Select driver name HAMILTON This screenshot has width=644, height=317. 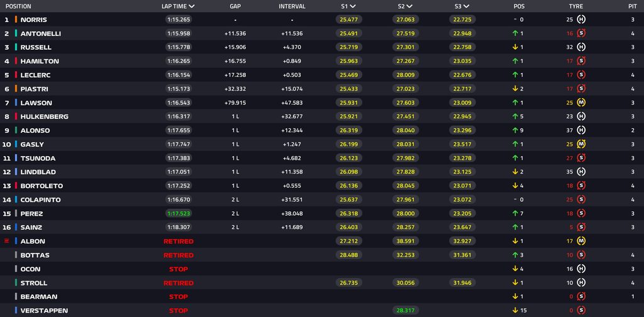[40, 61]
